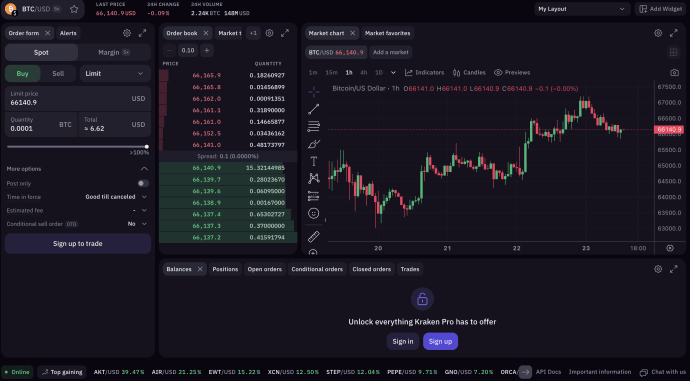
Task: Select the ruler measure tool
Action: [x=314, y=237]
